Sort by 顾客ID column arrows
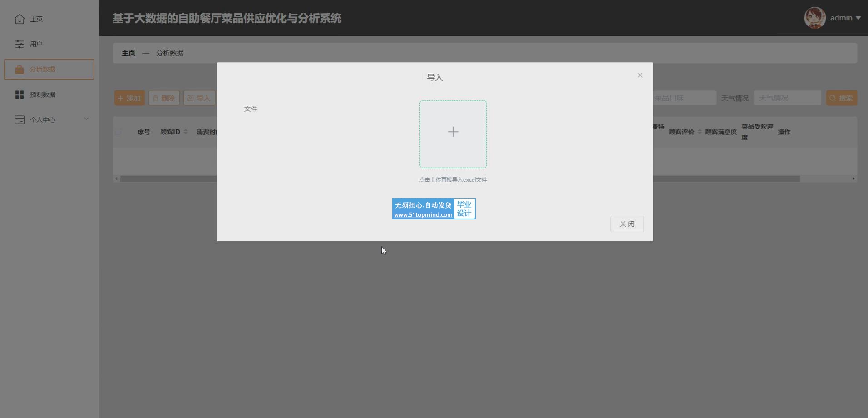This screenshot has height=418, width=868. click(x=186, y=132)
